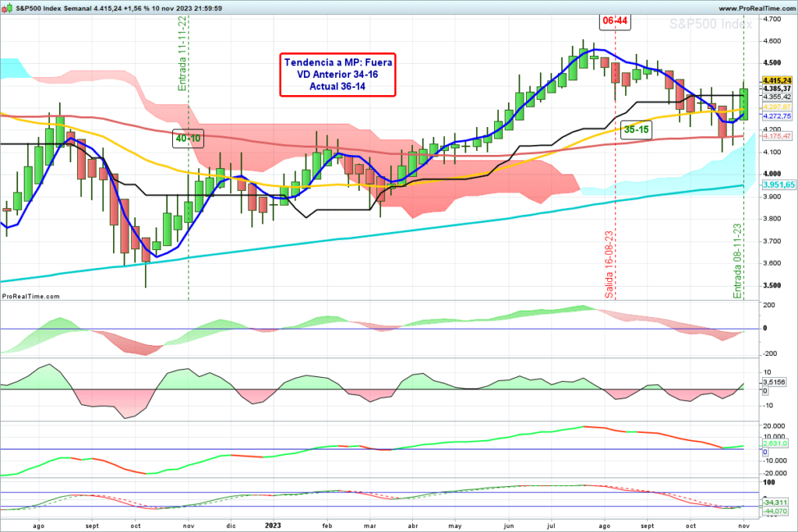Image resolution: width=798 pixels, height=532 pixels.
Task: Click the green 2.631,0 indicator value tag
Action: (775, 443)
